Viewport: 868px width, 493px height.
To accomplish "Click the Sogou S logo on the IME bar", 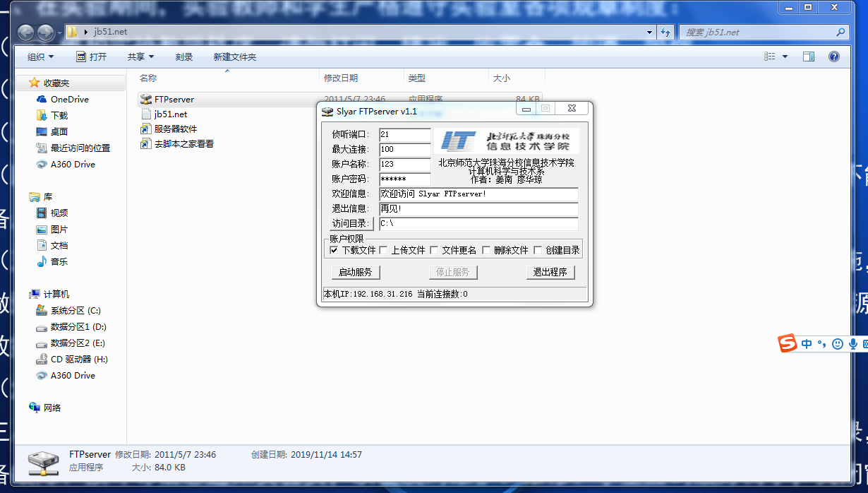I will (787, 343).
